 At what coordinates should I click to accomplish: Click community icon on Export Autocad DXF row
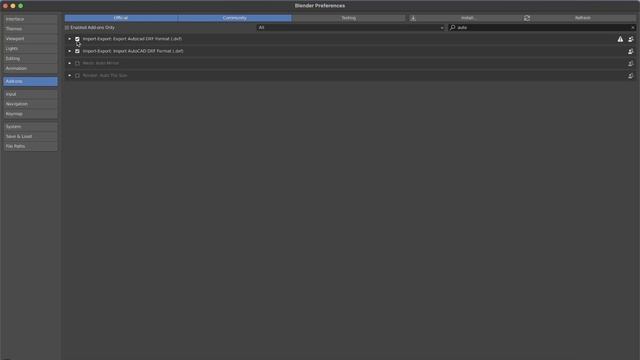[x=631, y=39]
